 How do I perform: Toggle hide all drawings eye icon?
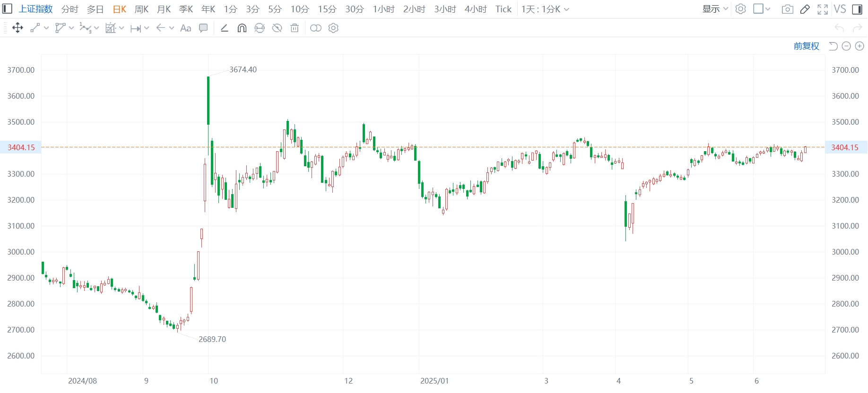coord(277,28)
